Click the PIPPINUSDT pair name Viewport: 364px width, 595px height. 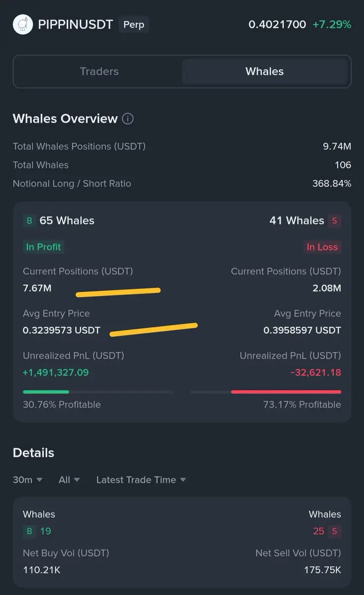[x=75, y=24]
